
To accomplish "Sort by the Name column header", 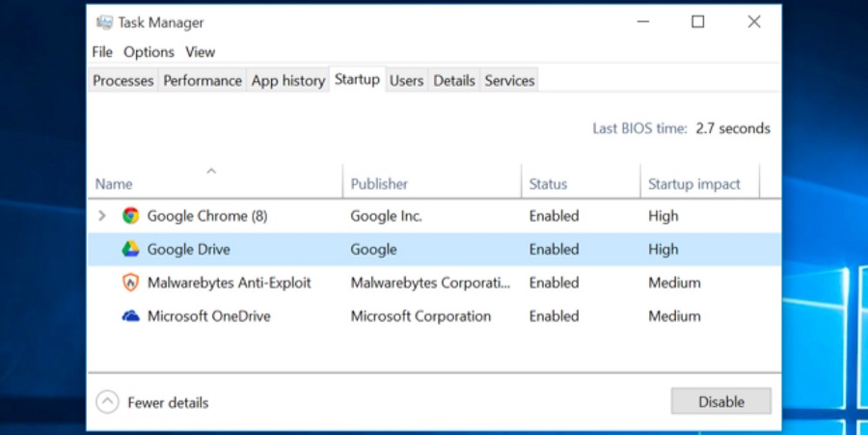I will point(114,183).
